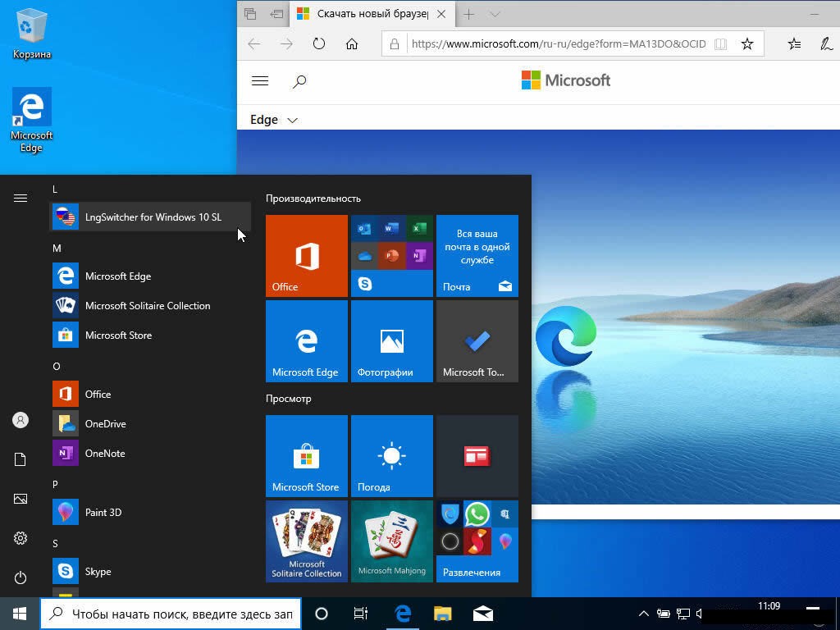Open the Recycle Bin (Корзина) desktop icon
The image size is (840, 630).
tap(32, 34)
